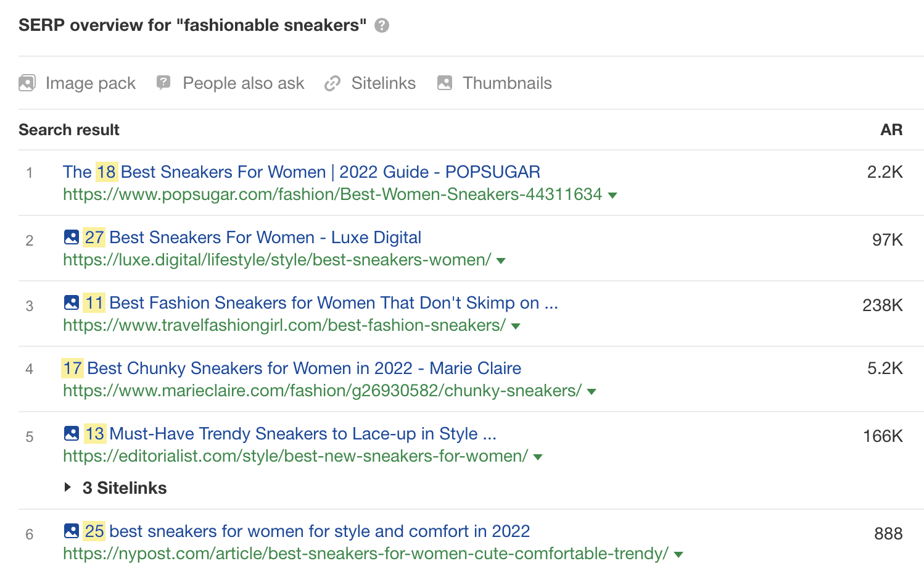The image size is (924, 574).
Task: Click the People also ask icon
Action: [x=163, y=82]
